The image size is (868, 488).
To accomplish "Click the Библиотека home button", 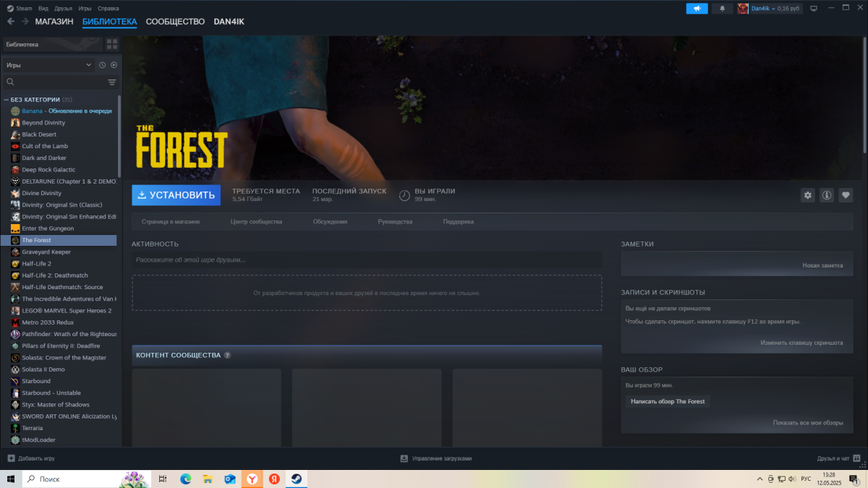I will click(x=52, y=44).
